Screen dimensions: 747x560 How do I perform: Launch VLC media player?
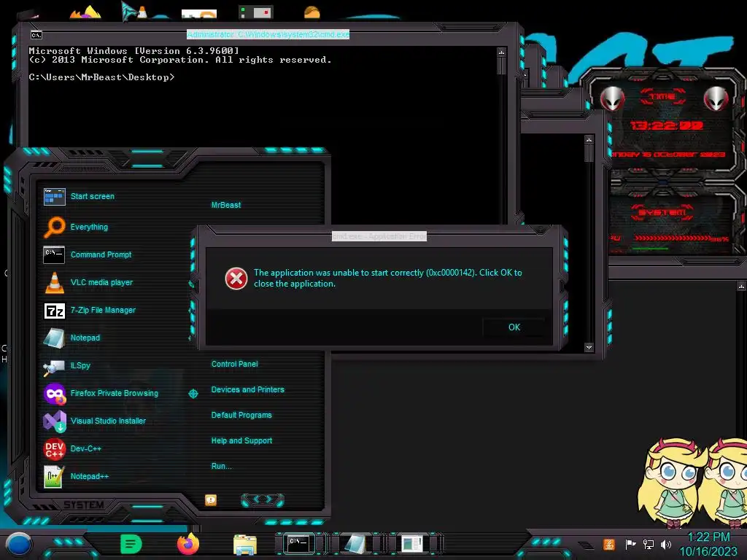pos(88,282)
